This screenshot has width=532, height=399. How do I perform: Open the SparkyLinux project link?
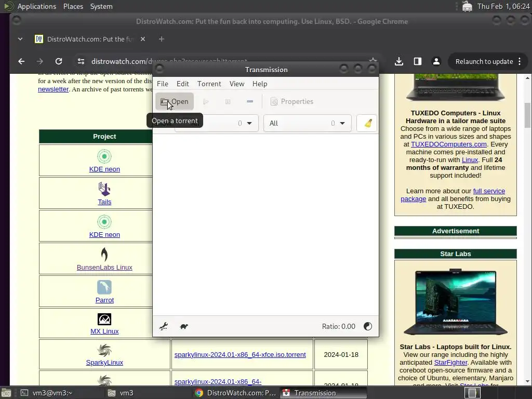(104, 362)
